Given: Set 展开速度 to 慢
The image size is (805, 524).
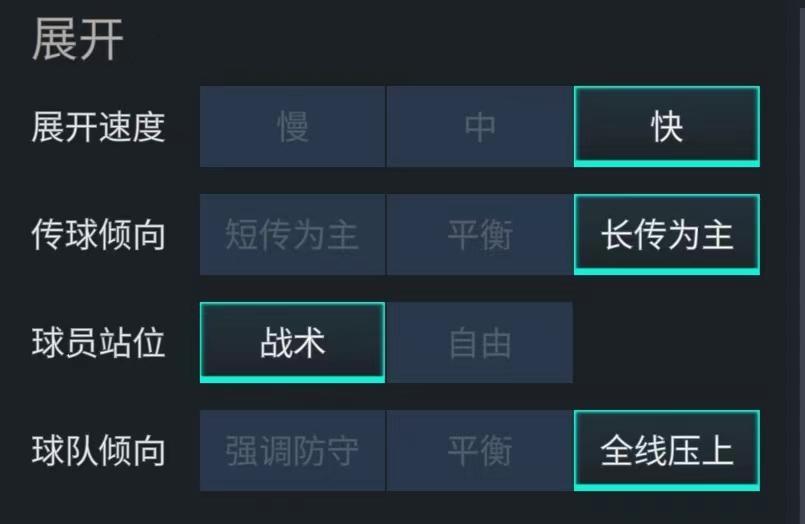Looking at the screenshot, I should point(292,127).
